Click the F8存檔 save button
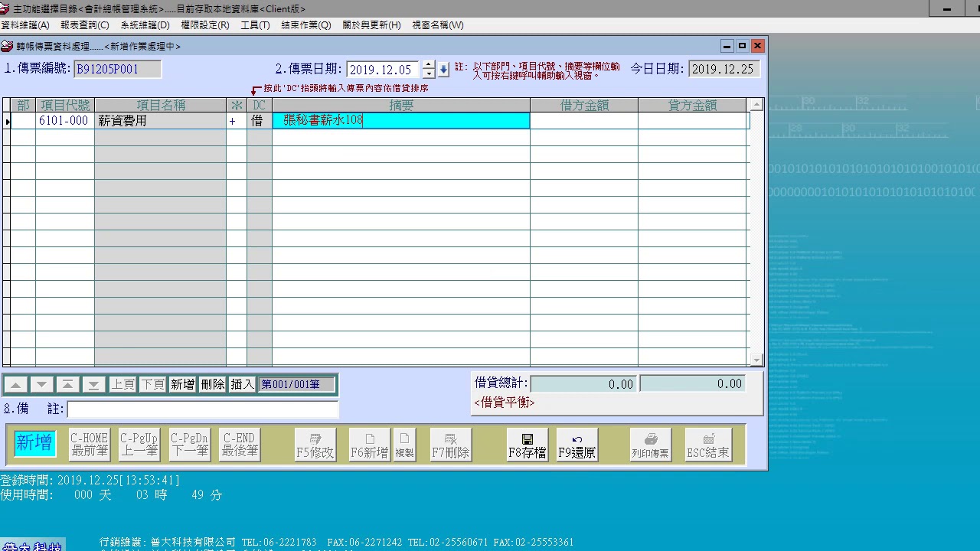 [528, 445]
